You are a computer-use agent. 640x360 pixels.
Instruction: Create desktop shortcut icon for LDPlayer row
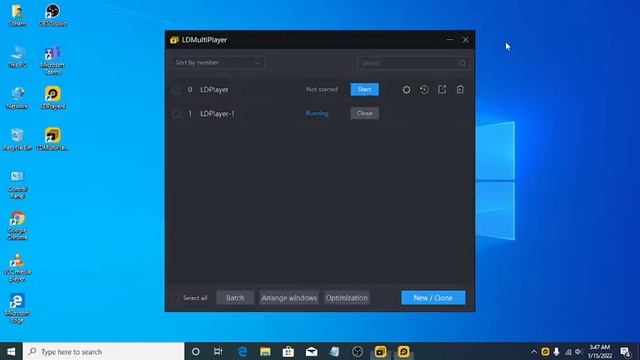pos(442,89)
